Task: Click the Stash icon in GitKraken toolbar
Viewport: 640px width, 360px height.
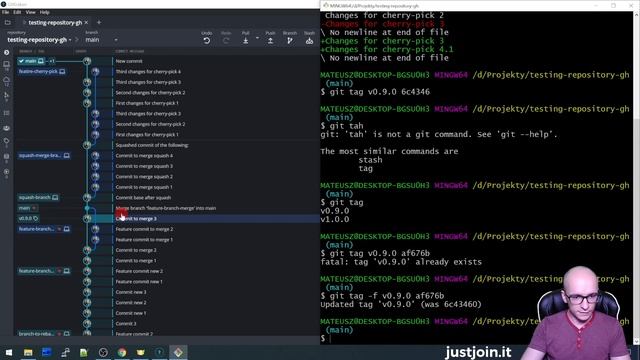Action: pyautogui.click(x=309, y=40)
